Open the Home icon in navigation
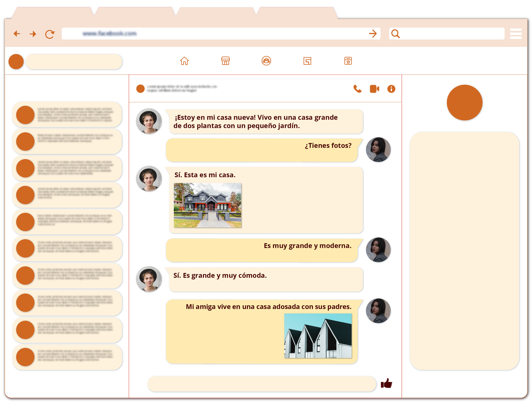 [x=184, y=61]
